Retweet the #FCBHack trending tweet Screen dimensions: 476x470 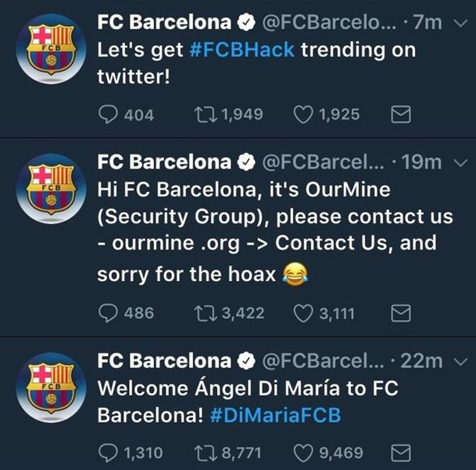pos(203,115)
